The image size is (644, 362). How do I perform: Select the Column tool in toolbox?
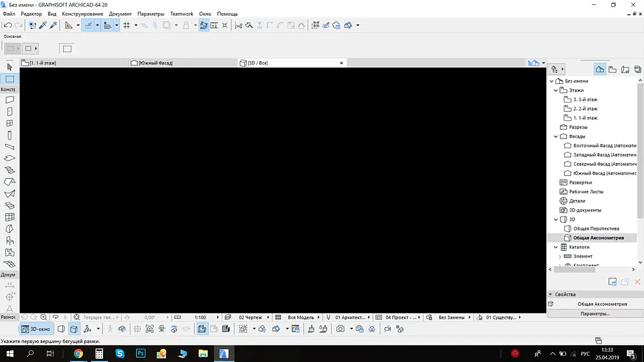pos(9,135)
